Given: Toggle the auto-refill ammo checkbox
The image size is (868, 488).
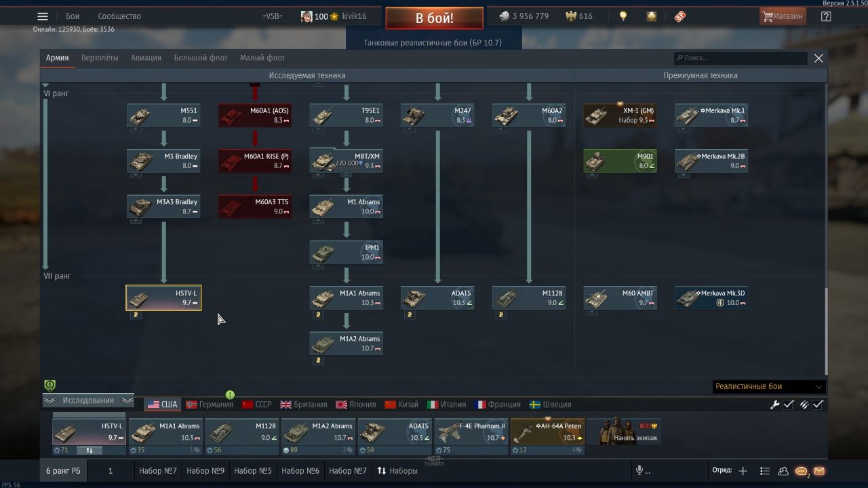Looking at the screenshot, I should tap(818, 405).
